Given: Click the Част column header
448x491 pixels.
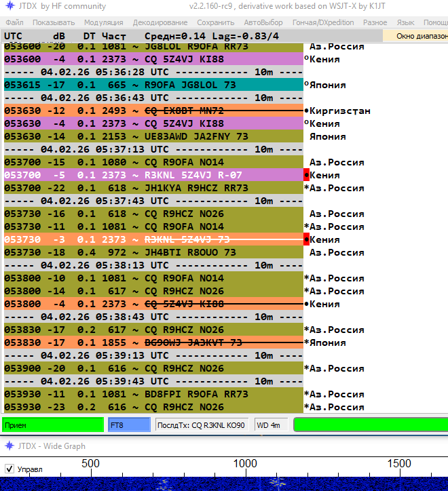Looking at the screenshot, I should [114, 36].
